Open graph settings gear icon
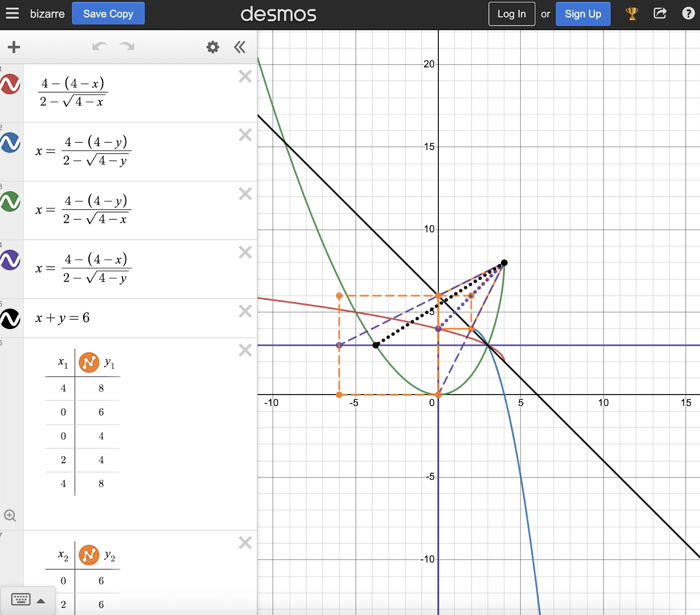Screen dimensions: 700x615 (213, 47)
